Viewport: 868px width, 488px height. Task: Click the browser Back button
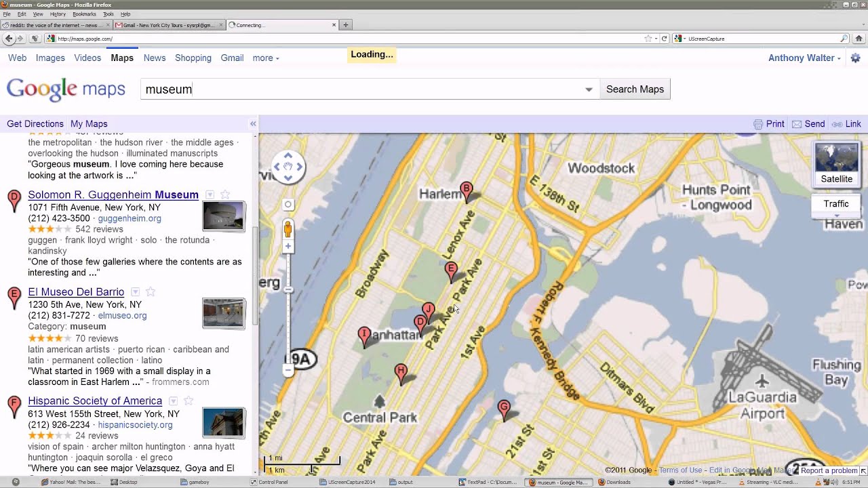[9, 39]
